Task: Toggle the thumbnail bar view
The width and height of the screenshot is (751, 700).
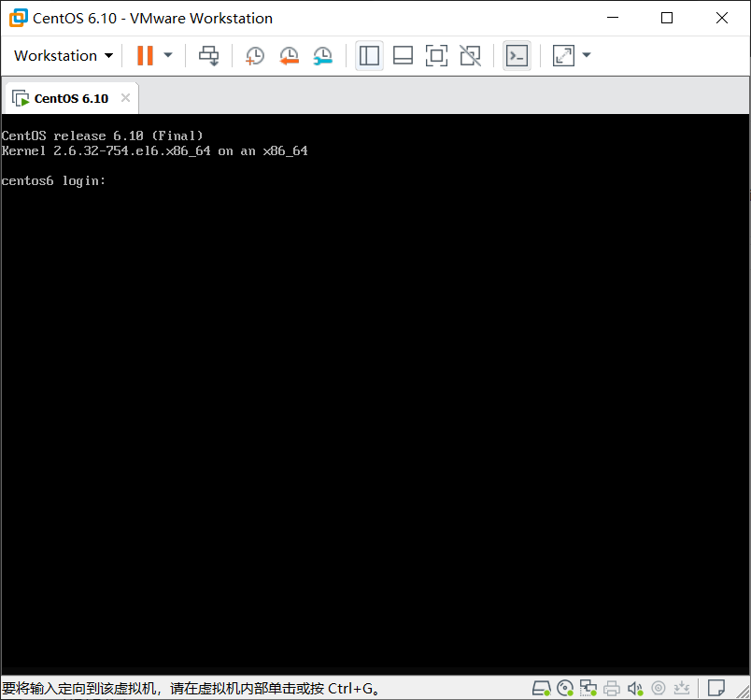Action: pos(403,55)
